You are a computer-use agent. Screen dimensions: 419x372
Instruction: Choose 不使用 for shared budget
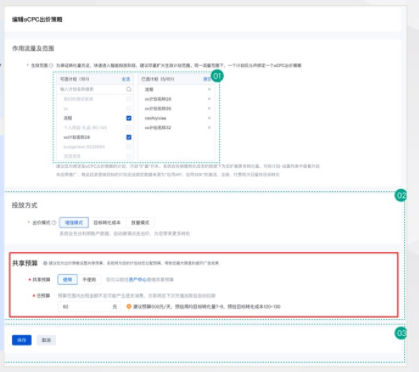89,280
